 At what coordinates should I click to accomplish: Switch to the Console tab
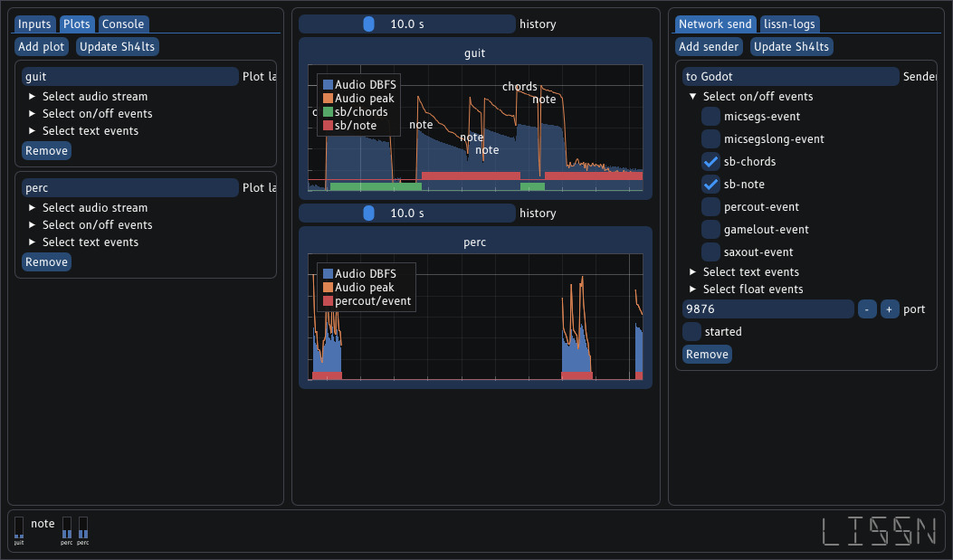[x=123, y=24]
